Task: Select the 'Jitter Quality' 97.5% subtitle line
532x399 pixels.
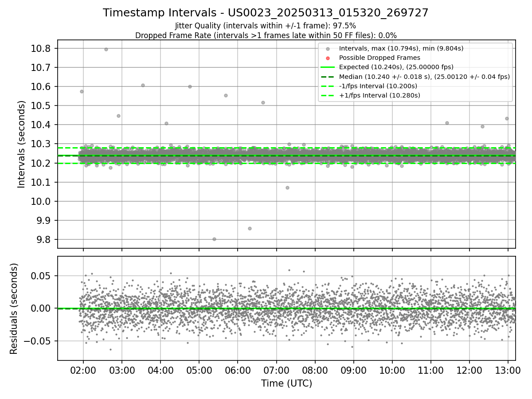Action: coord(266,26)
